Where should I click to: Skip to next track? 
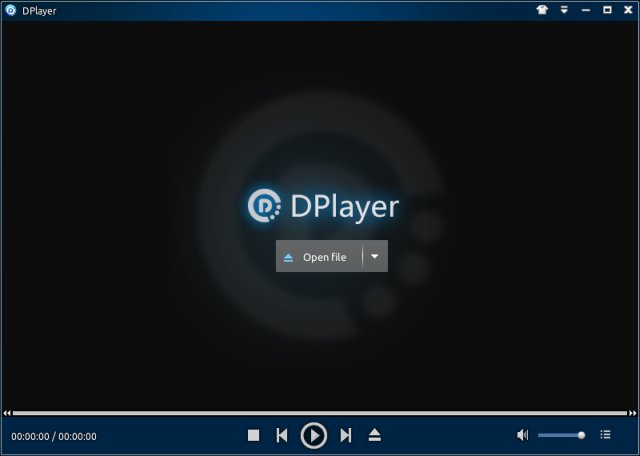(346, 435)
